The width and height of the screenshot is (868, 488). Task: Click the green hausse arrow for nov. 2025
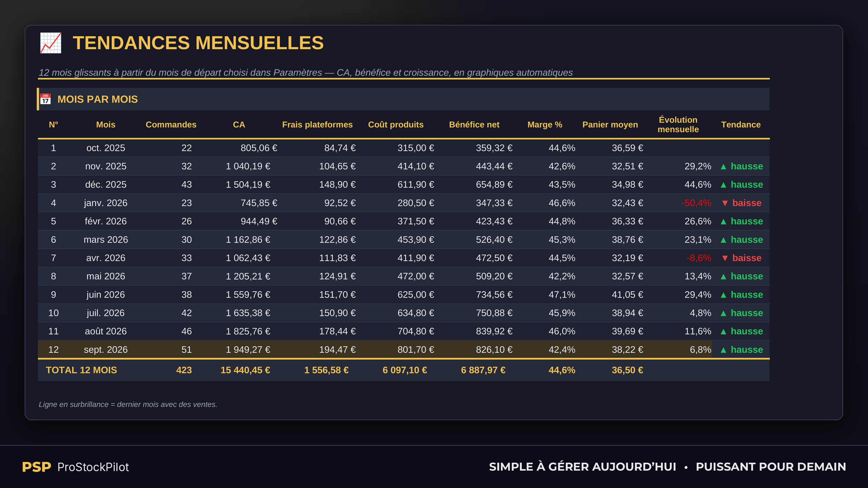[723, 166]
